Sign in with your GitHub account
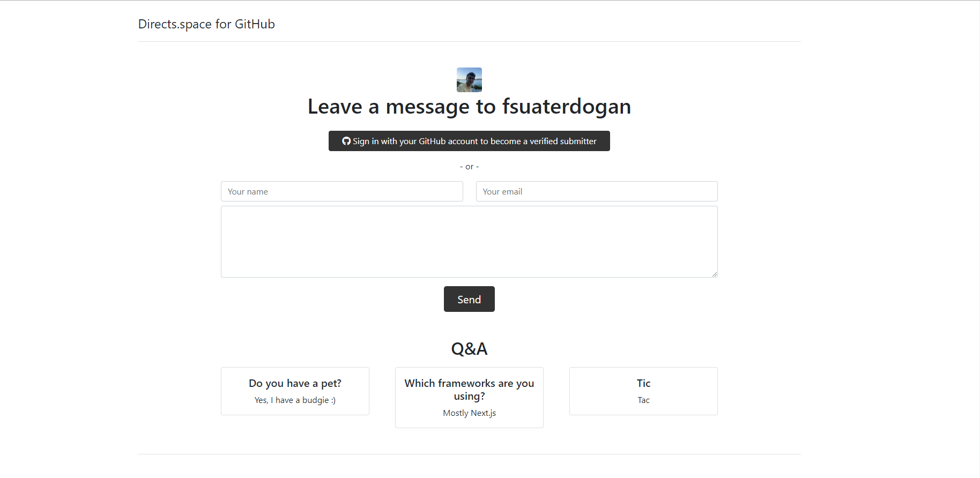980x478 pixels. 469,141
